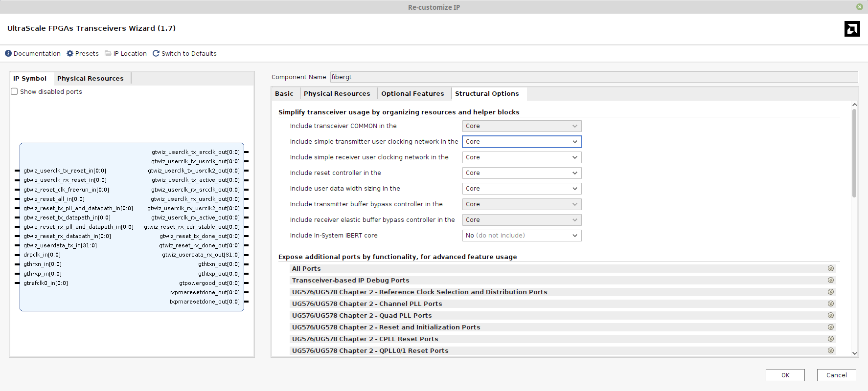Open the Basic configuration tab
868x391 pixels.
[284, 93]
